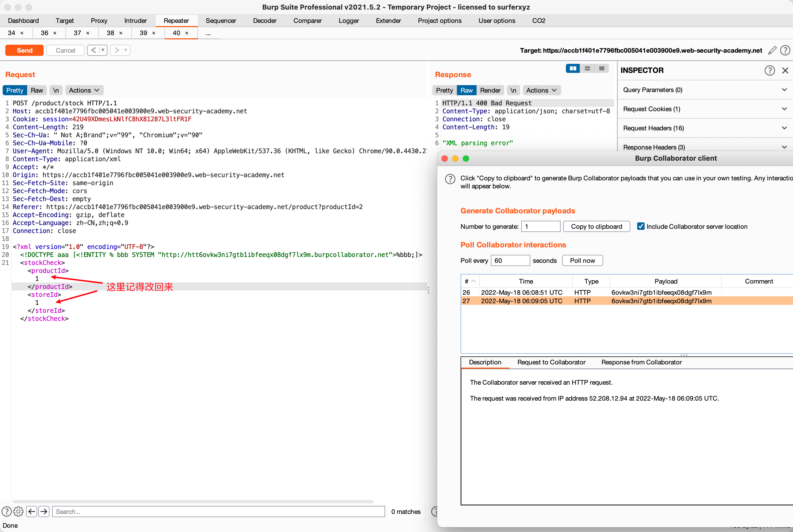Go back in request history arrow
Viewport: 793px width, 532px height.
coord(94,50)
